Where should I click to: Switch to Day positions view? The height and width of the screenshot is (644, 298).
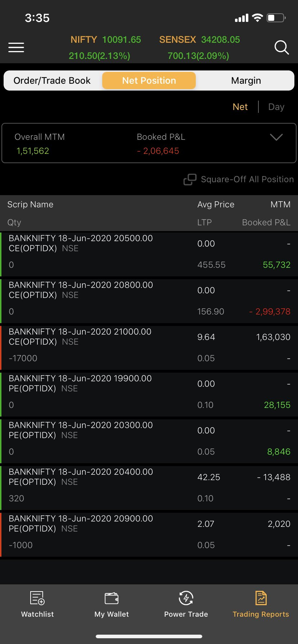(276, 107)
